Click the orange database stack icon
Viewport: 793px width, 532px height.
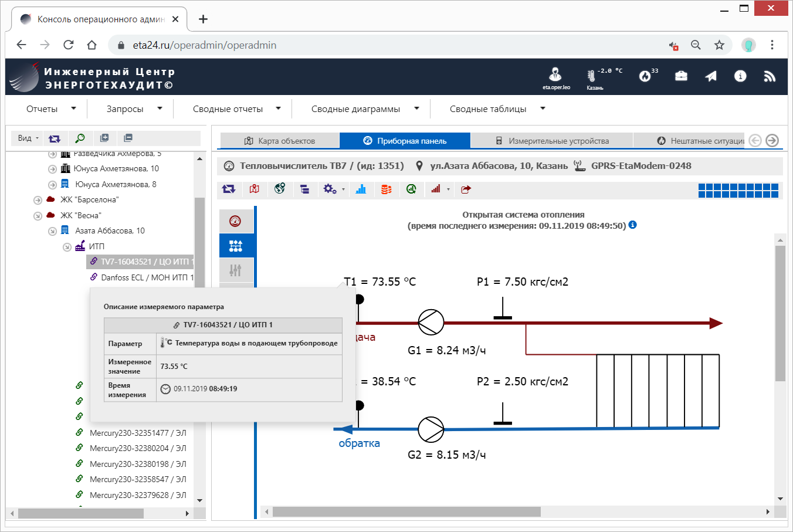pos(386,189)
